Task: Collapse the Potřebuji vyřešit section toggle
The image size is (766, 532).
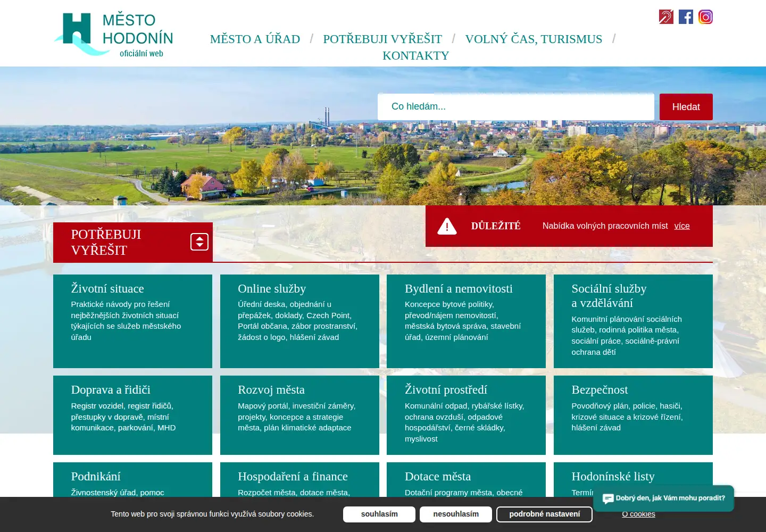Action: pyautogui.click(x=199, y=242)
